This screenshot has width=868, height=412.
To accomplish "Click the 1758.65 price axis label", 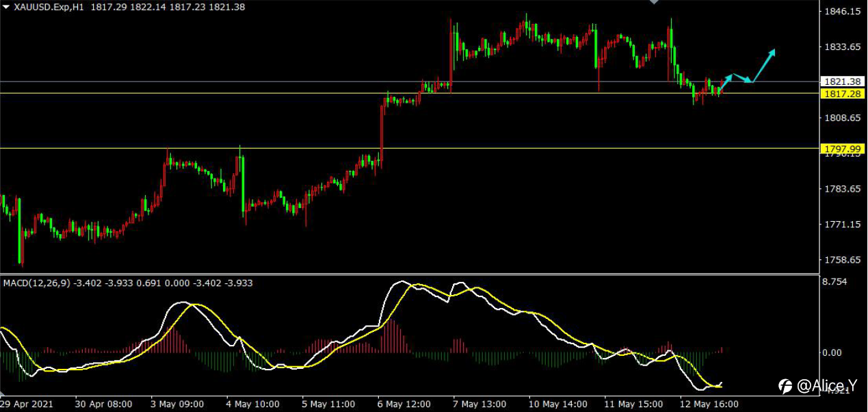I will pyautogui.click(x=843, y=260).
